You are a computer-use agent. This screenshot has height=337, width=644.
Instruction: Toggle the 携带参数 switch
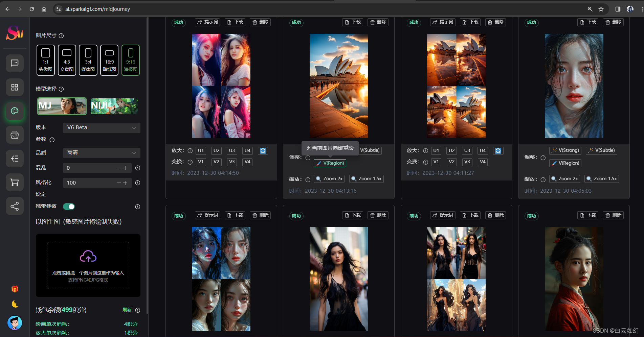coord(69,207)
